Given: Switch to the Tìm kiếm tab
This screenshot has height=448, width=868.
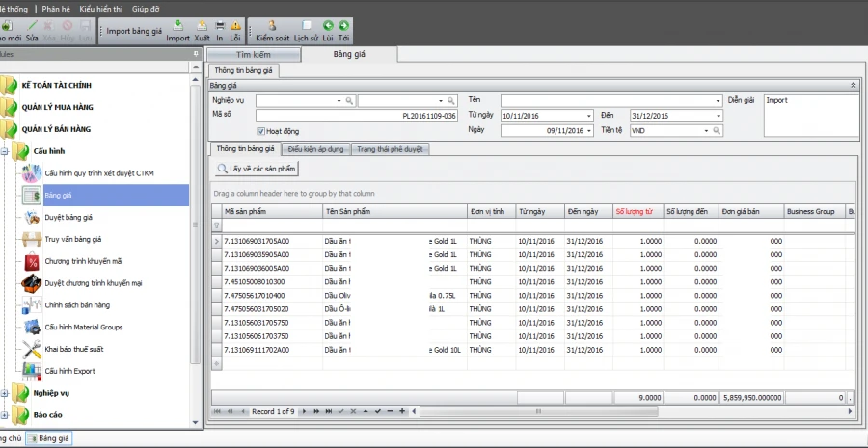Looking at the screenshot, I should click(254, 55).
